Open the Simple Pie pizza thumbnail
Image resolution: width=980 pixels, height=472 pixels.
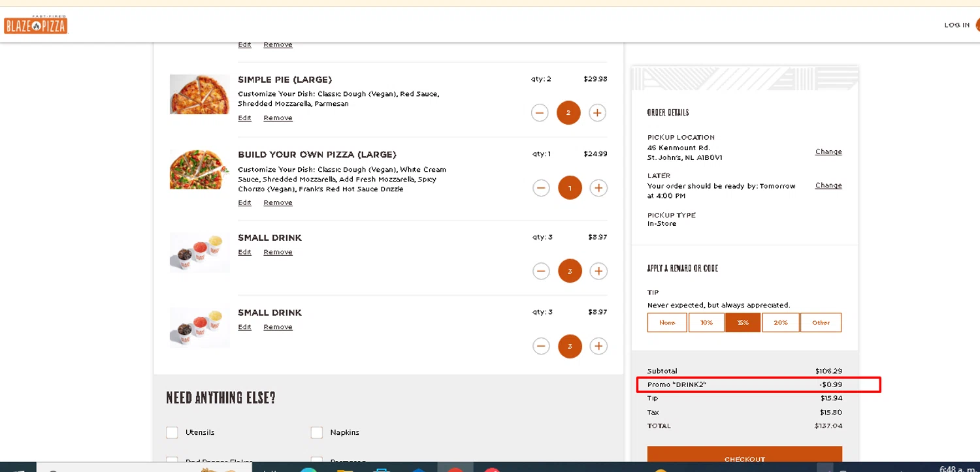coord(199,95)
